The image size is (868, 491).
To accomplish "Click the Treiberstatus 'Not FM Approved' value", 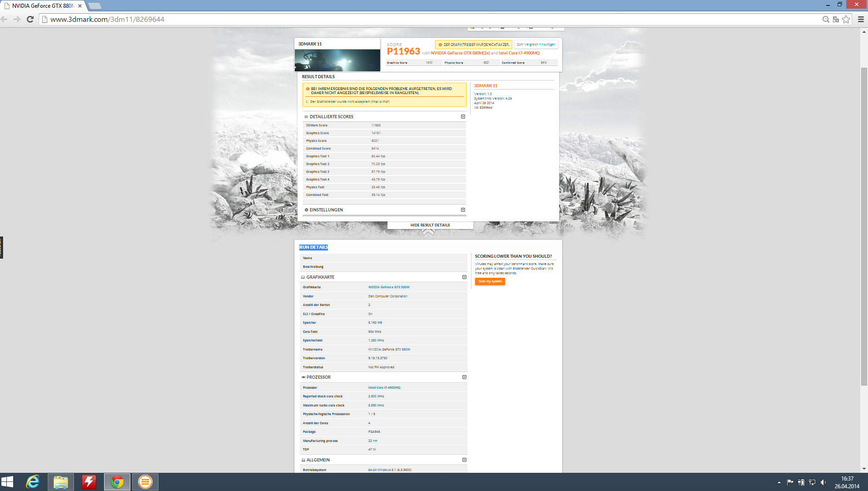I will pos(381,367).
